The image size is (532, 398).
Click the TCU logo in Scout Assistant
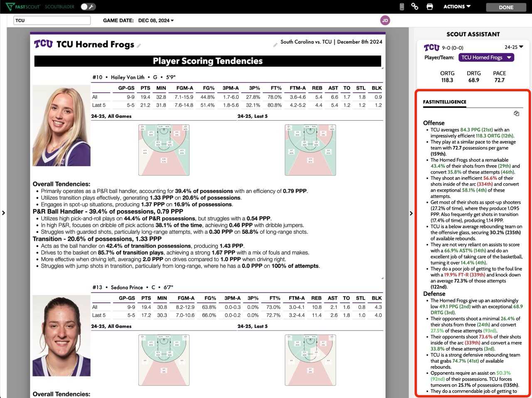pyautogui.click(x=431, y=47)
